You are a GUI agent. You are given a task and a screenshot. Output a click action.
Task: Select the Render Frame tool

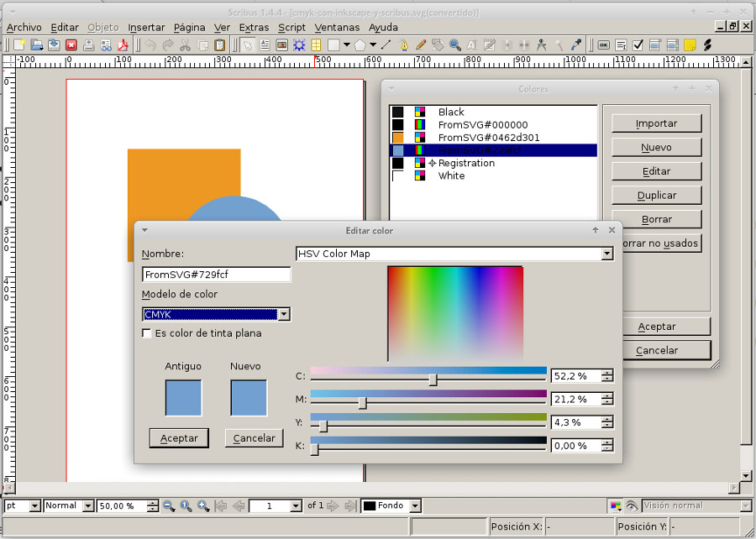click(299, 45)
